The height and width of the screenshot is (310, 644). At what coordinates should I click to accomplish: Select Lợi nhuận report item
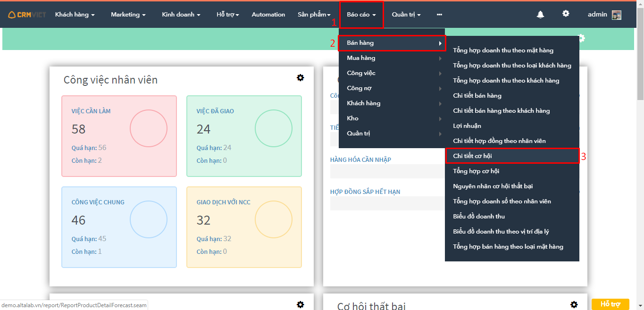pyautogui.click(x=467, y=126)
